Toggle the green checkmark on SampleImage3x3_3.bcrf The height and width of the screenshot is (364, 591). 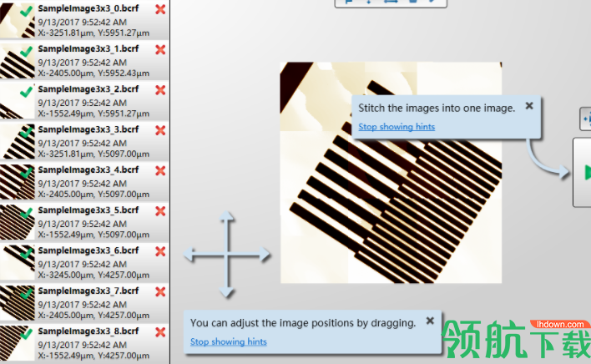[x=26, y=132]
